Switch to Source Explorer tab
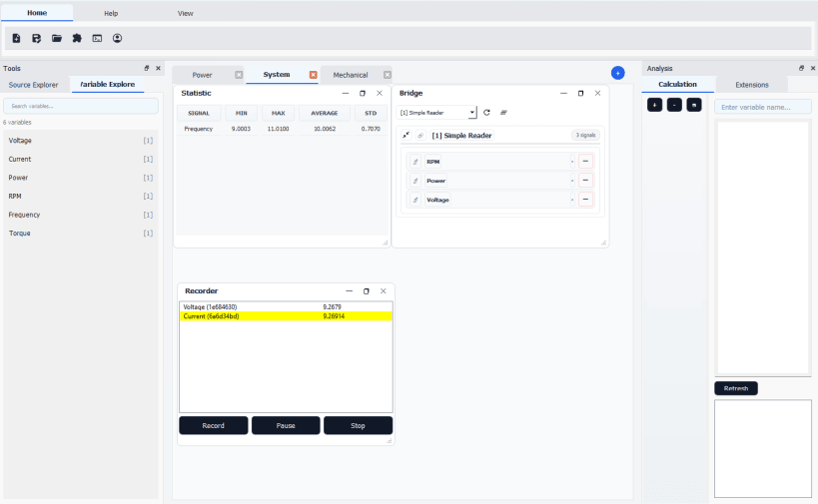The image size is (818, 504). click(x=33, y=85)
